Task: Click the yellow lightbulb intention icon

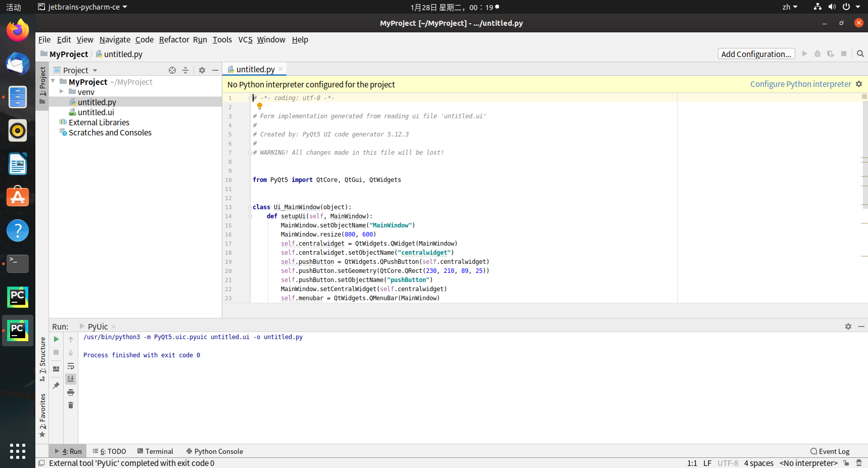Action: 260,106
